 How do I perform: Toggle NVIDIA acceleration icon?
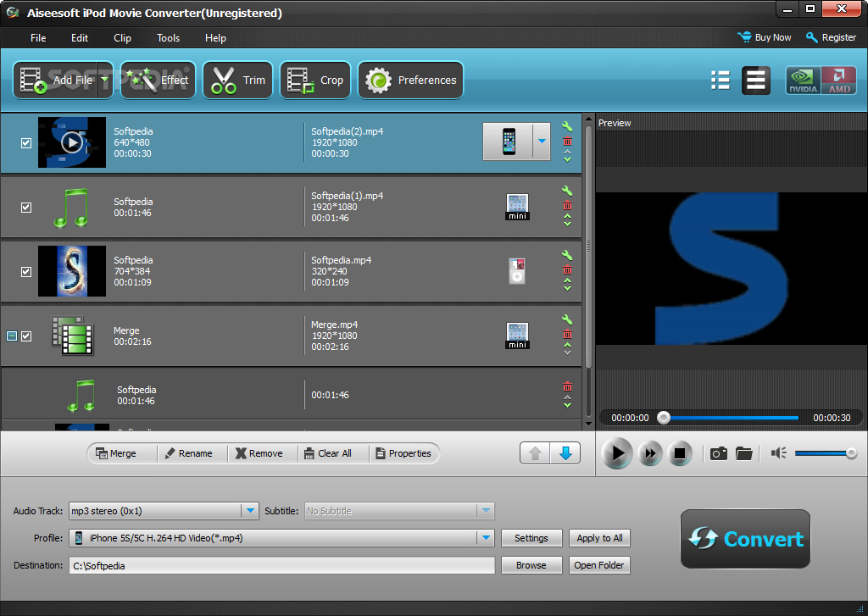click(x=803, y=80)
